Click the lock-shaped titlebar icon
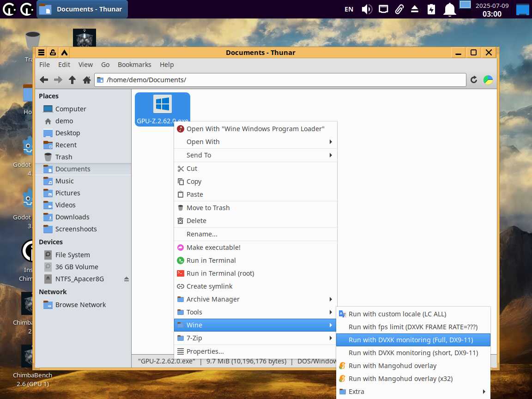532x399 pixels. (53, 52)
